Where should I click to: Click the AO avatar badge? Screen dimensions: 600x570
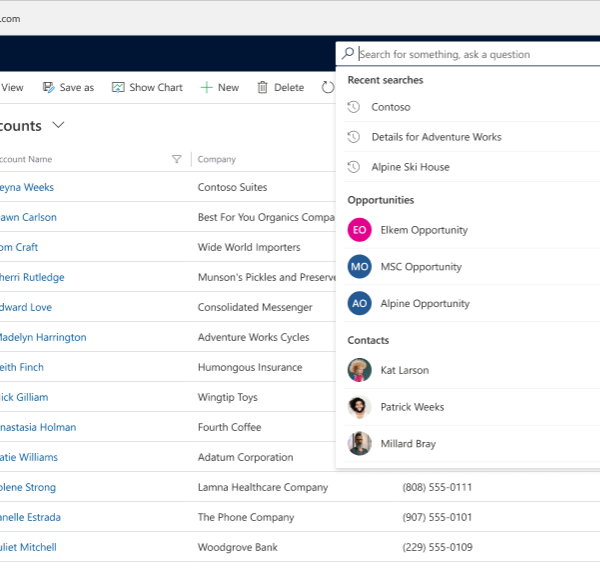(x=359, y=303)
